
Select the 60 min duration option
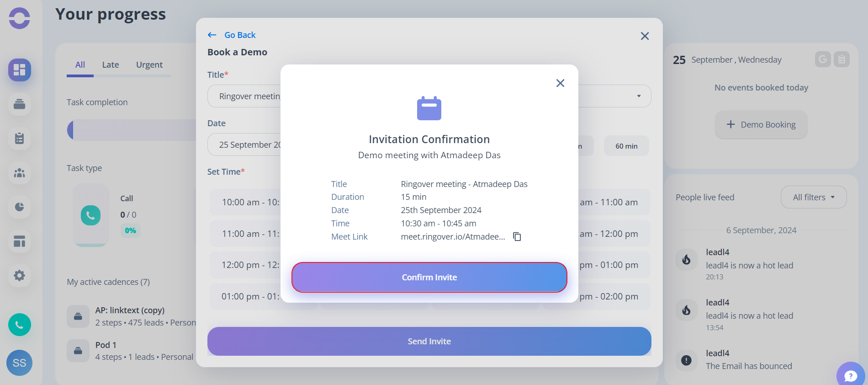(x=626, y=146)
